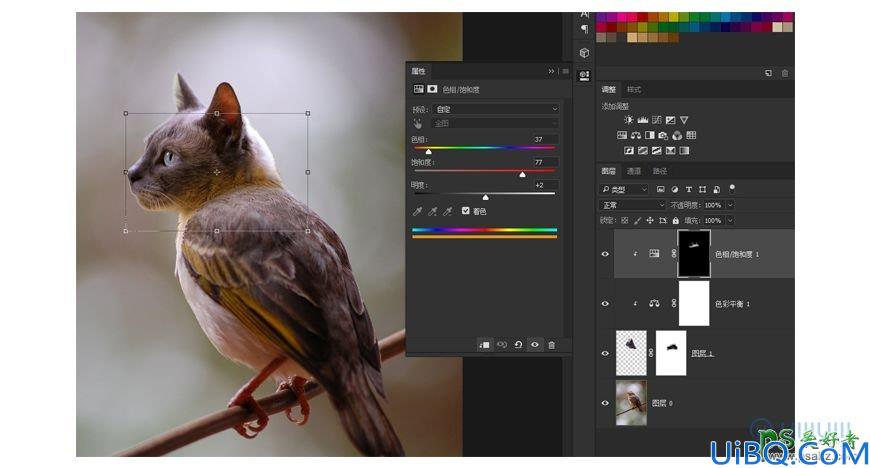Switch to the Styles tab

pyautogui.click(x=634, y=89)
